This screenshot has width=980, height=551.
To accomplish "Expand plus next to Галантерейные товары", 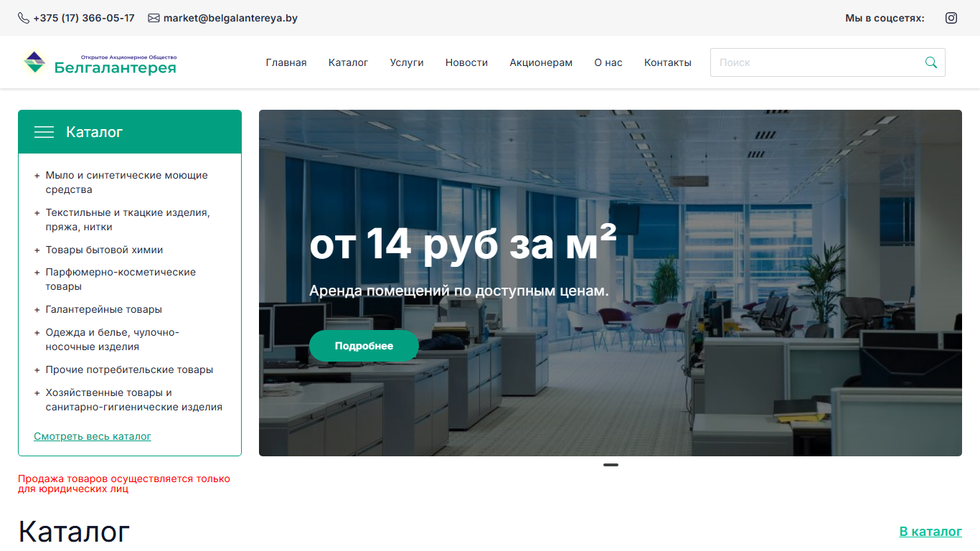I will click(x=37, y=310).
